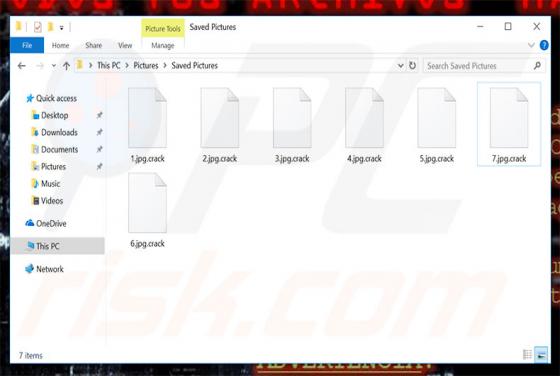
Task: Switch to Details view in status bar
Action: (x=527, y=355)
